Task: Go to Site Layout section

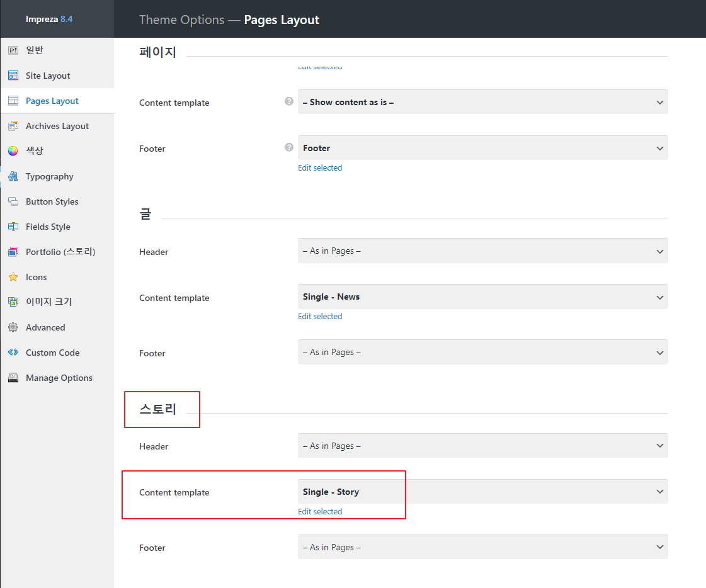Action: (57, 75)
